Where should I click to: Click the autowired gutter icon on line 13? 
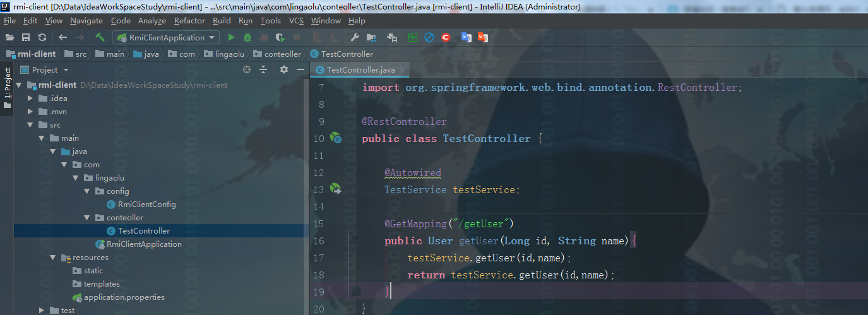tap(336, 189)
